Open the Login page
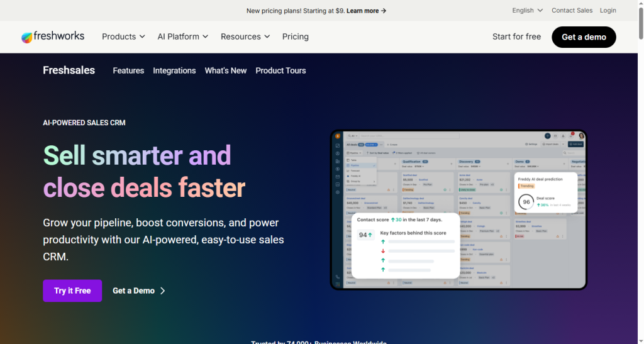 tap(608, 10)
